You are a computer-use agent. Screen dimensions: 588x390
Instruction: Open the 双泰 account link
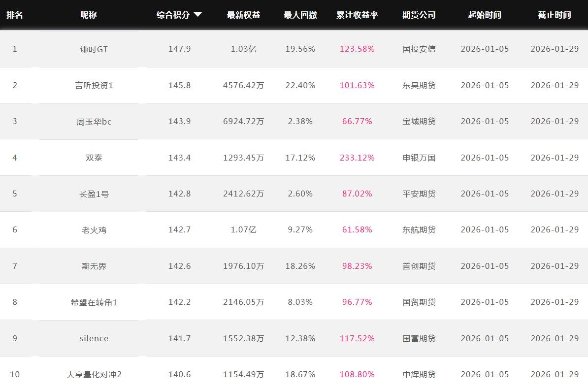coord(94,158)
